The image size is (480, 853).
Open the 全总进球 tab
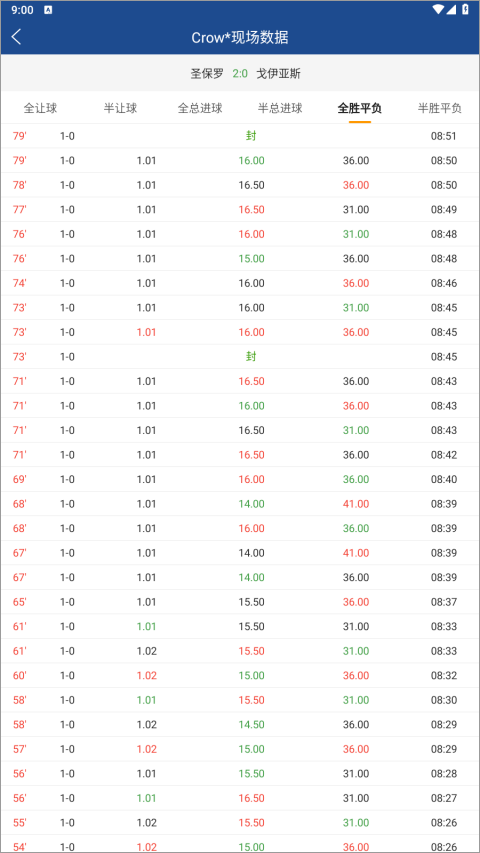(x=200, y=108)
